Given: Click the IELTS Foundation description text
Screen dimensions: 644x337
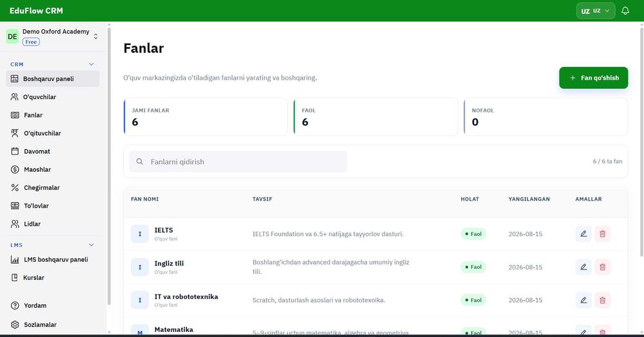Looking at the screenshot, I should [328, 233].
